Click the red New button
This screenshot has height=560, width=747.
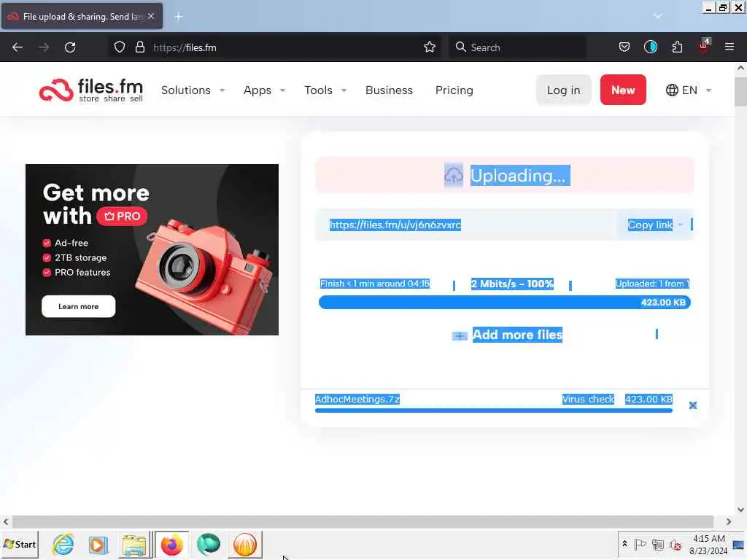(623, 90)
